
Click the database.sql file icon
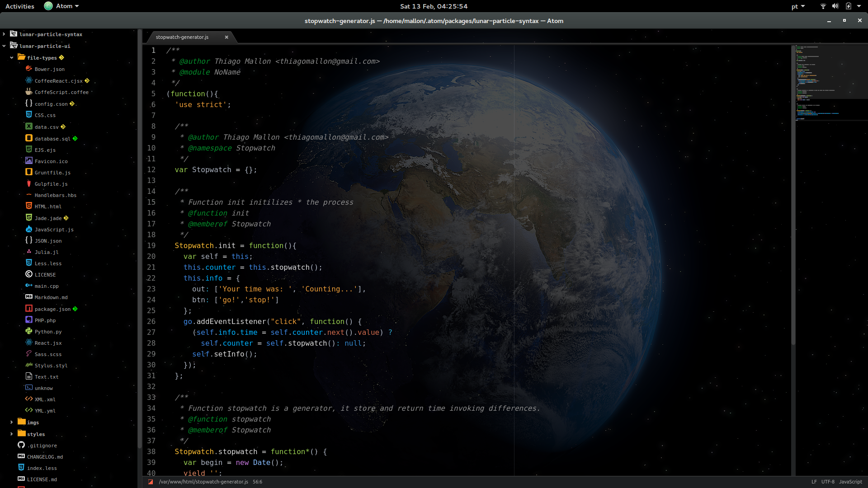(28, 138)
